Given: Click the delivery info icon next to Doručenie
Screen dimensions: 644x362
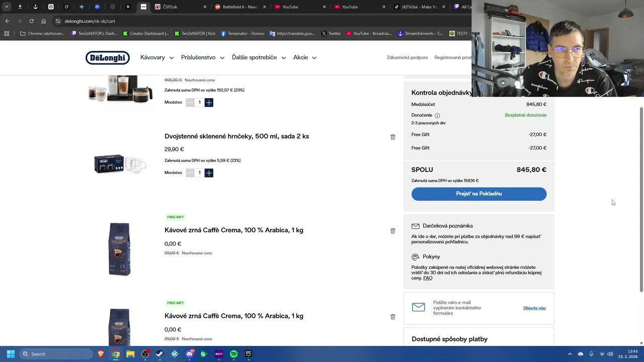Looking at the screenshot, I should pyautogui.click(x=437, y=115).
